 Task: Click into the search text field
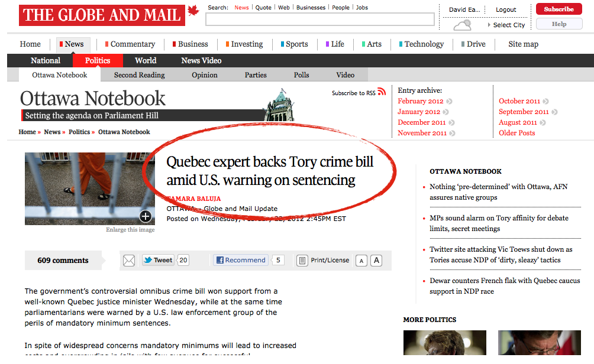pyautogui.click(x=319, y=19)
